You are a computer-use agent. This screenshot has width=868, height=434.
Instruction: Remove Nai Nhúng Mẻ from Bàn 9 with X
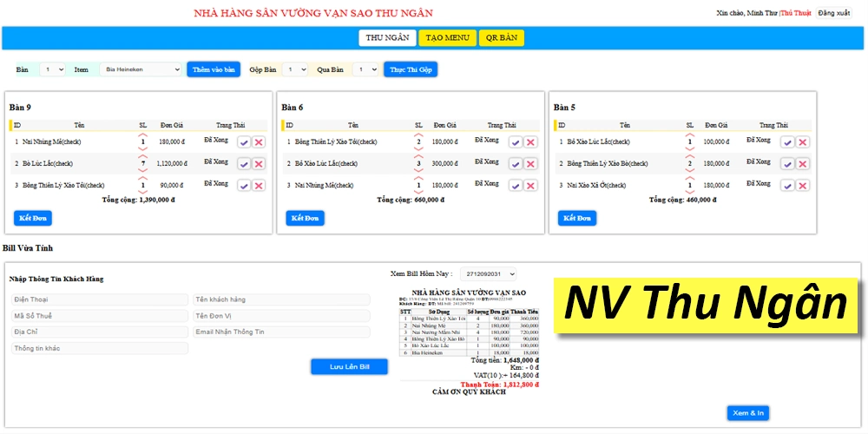coord(258,142)
